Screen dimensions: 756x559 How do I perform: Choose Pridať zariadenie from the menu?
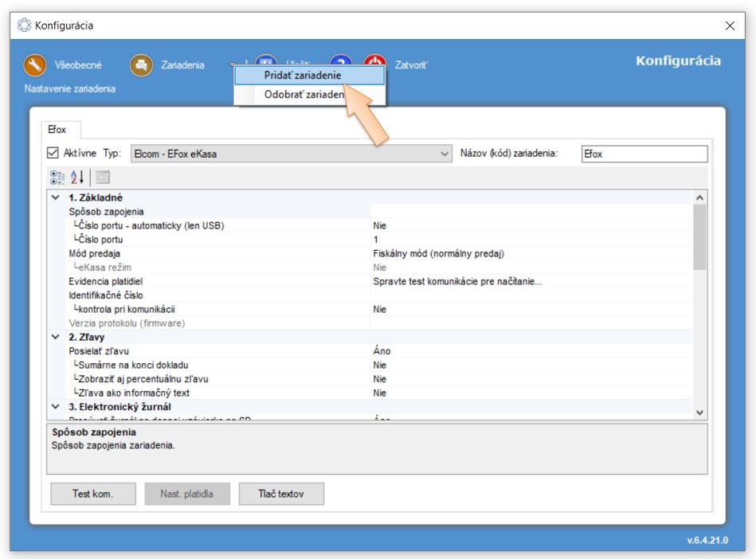click(x=302, y=75)
